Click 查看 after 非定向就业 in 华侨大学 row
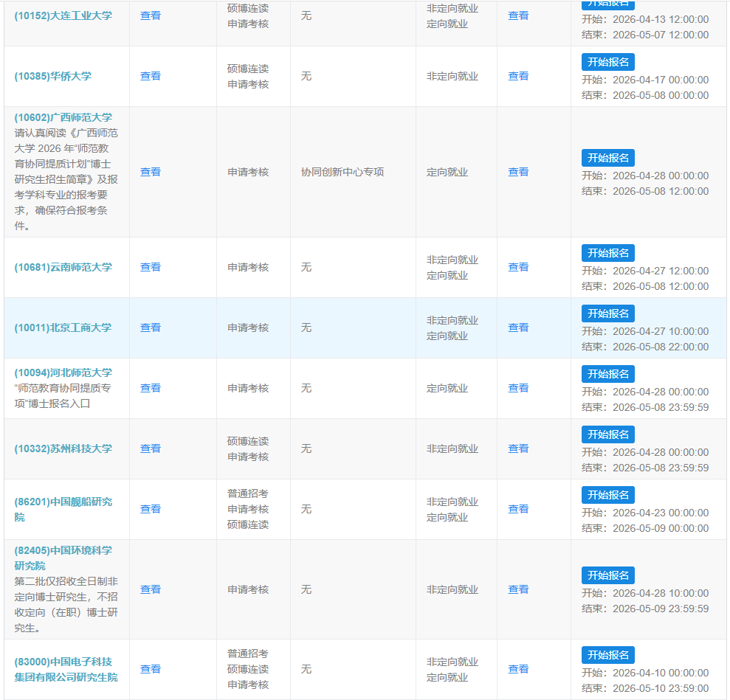Screen dimensions: 730x700 (x=518, y=76)
